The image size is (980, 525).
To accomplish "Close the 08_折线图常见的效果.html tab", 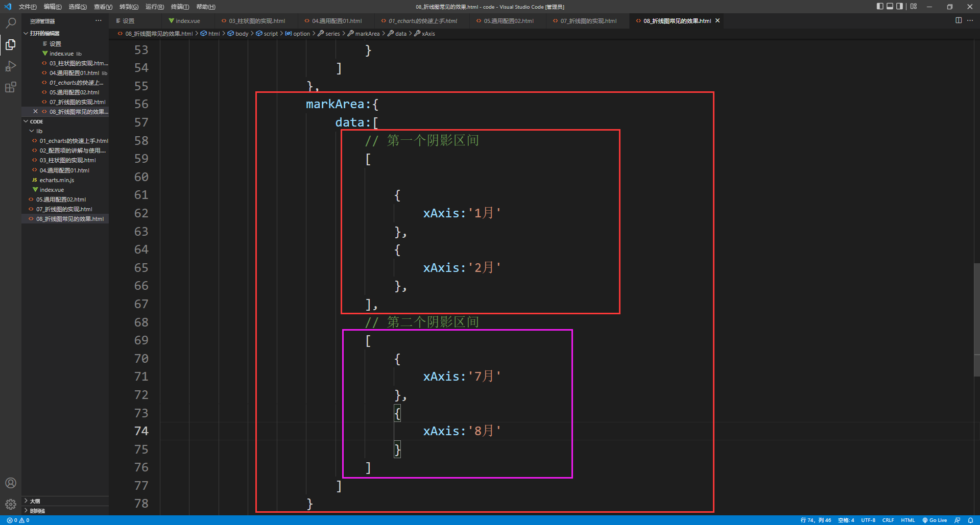I will pos(718,21).
